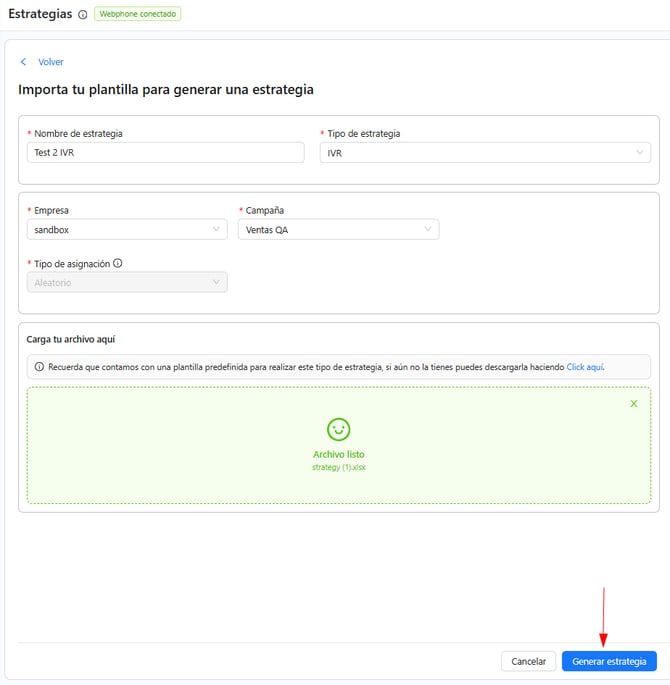Click the Generar estrategia button
The width and height of the screenshot is (670, 685).
[609, 661]
